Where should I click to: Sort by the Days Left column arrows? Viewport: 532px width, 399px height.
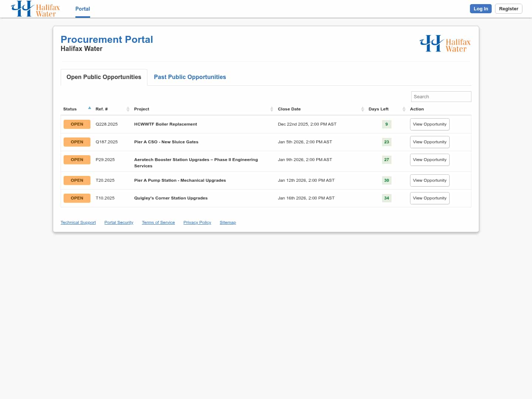point(404,109)
